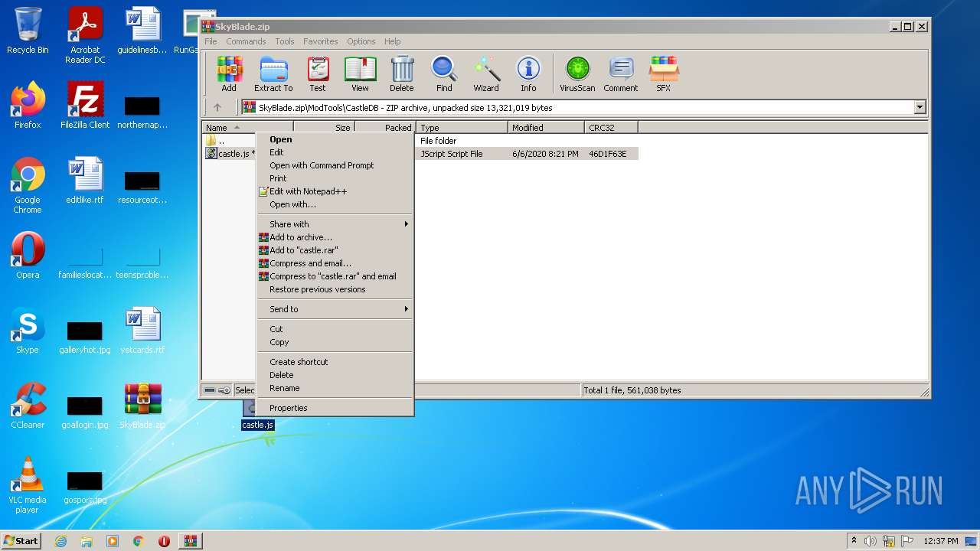
Task: Click the SFX toolbar icon
Action: [x=663, y=74]
